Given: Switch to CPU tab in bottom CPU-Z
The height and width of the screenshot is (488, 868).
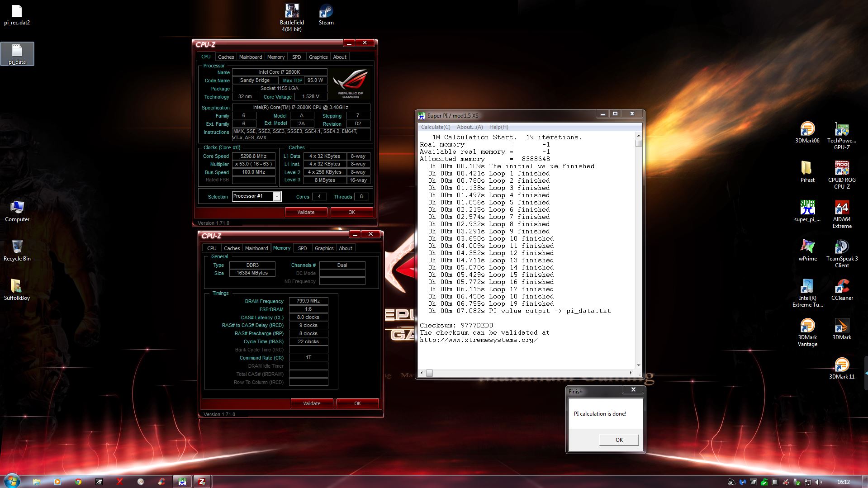Looking at the screenshot, I should pos(212,248).
